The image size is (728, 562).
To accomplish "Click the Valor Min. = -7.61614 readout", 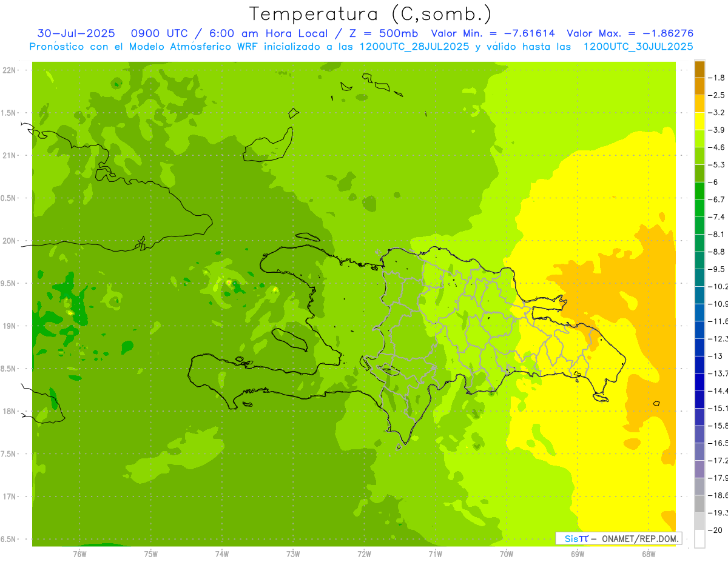I will [x=494, y=33].
